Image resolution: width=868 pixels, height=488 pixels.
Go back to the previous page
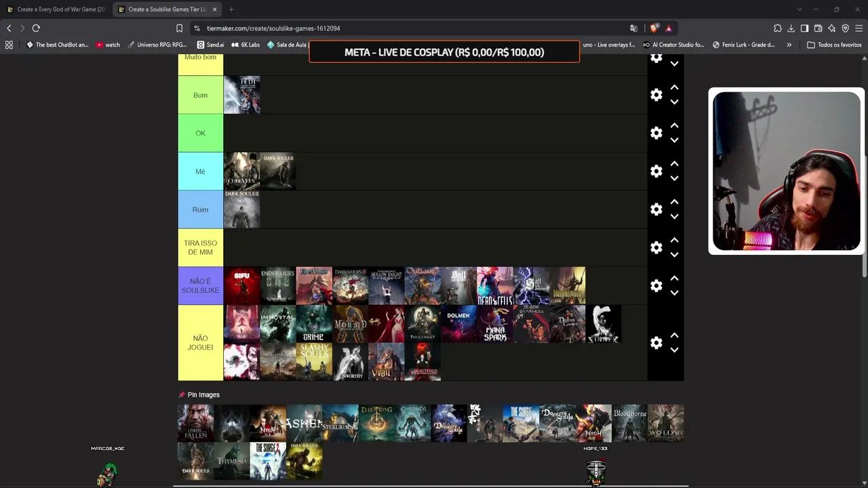tap(9, 28)
